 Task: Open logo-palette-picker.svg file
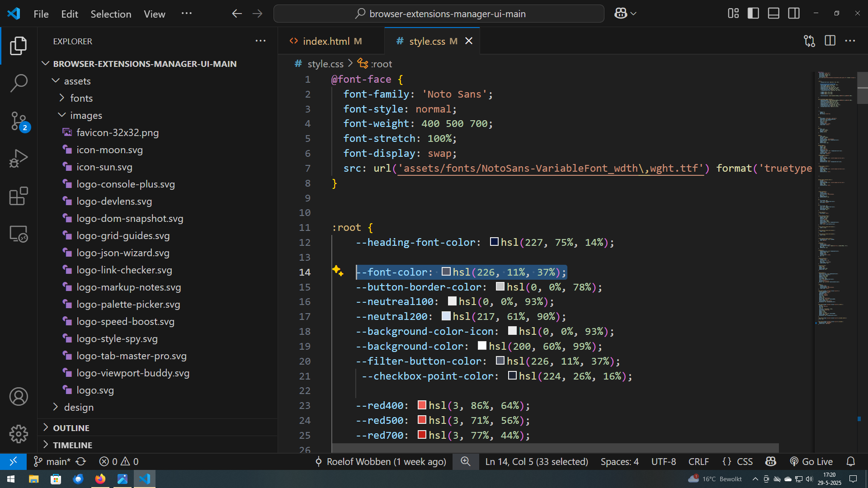[128, 304]
